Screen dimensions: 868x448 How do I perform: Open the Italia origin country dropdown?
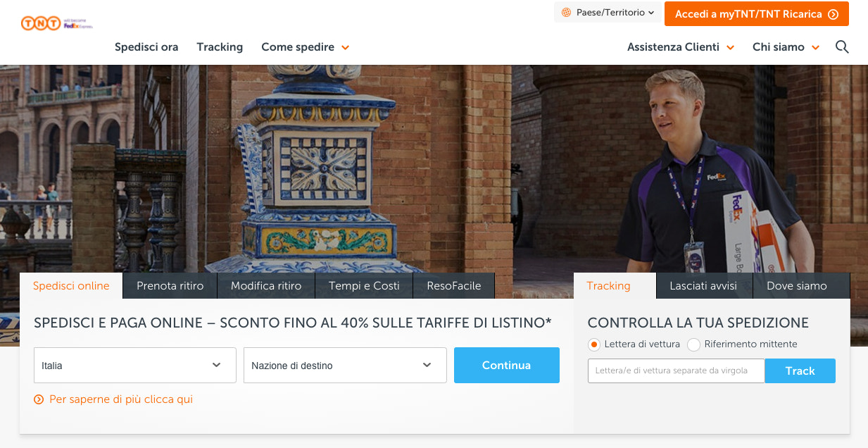pyautogui.click(x=134, y=365)
